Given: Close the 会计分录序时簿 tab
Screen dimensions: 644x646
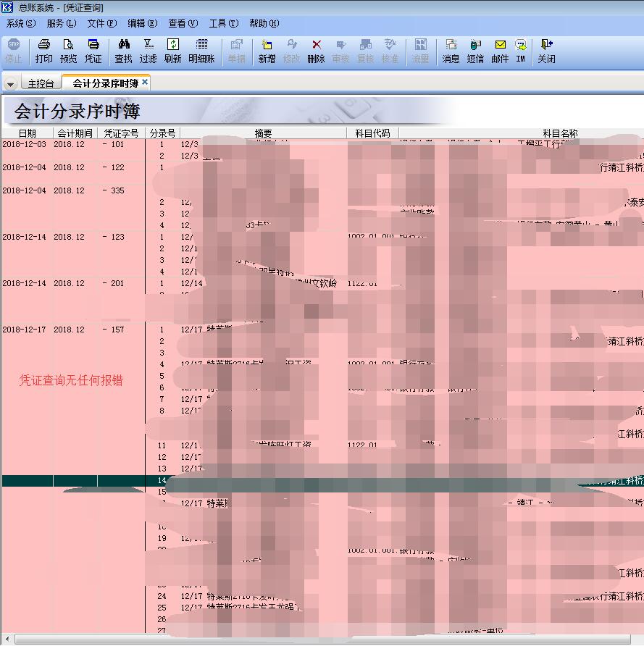Looking at the screenshot, I should (x=145, y=82).
